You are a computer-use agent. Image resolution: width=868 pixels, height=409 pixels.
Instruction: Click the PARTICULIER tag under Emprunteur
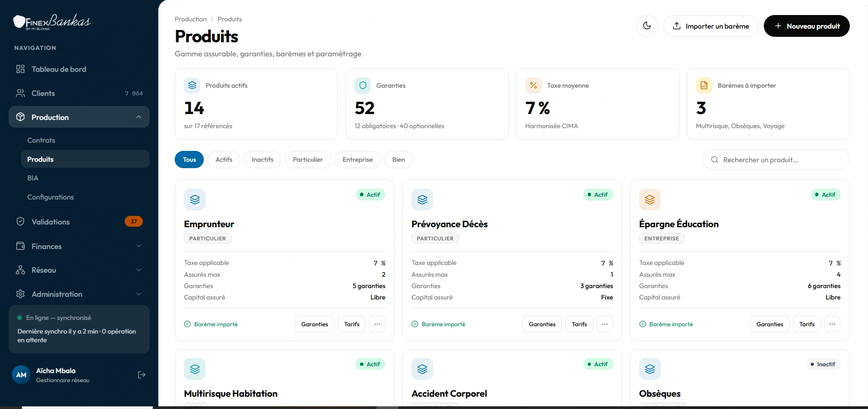pos(207,238)
